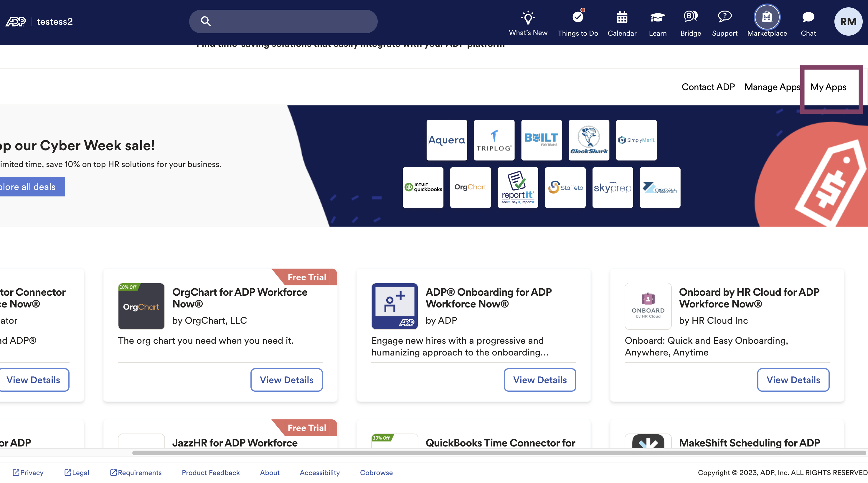Click JazzHR for ADP Workforce title

[x=235, y=443]
